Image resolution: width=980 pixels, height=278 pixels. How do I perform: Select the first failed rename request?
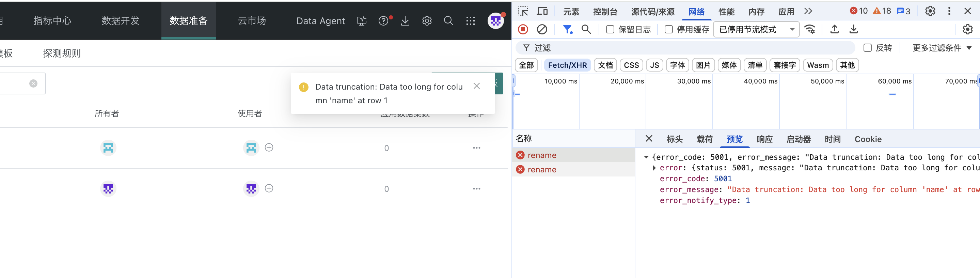573,155
